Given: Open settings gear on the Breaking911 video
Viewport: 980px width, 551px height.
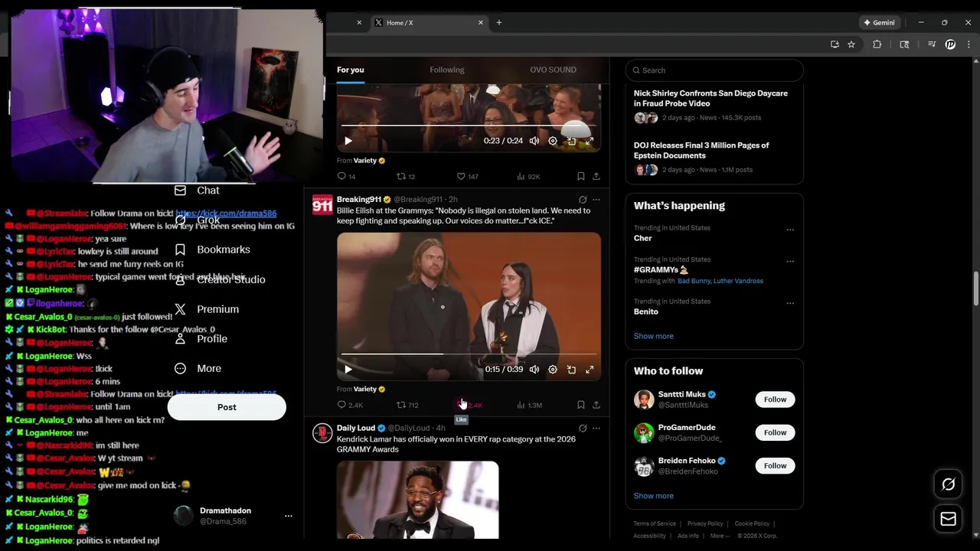Looking at the screenshot, I should coord(553,370).
